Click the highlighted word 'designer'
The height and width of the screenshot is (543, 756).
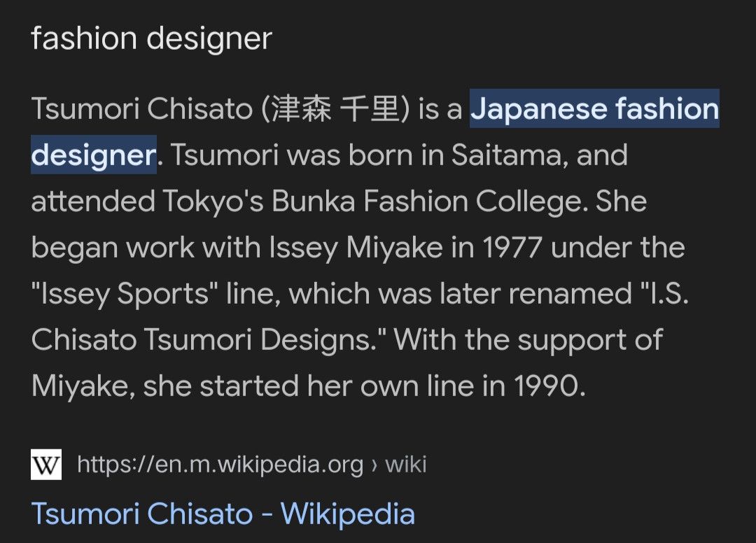(94, 155)
